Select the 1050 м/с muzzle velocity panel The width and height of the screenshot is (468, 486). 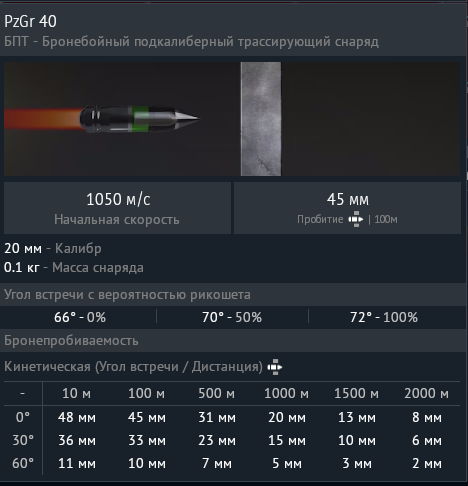(x=117, y=208)
